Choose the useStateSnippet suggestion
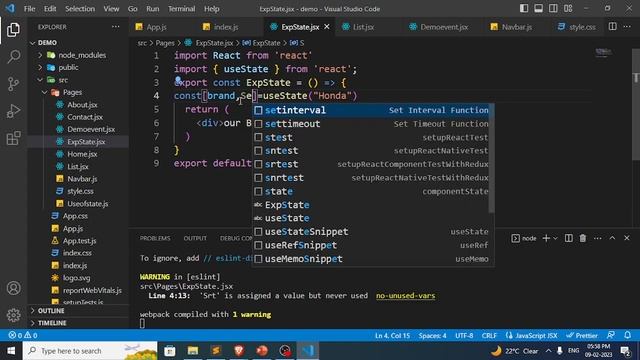 point(371,231)
